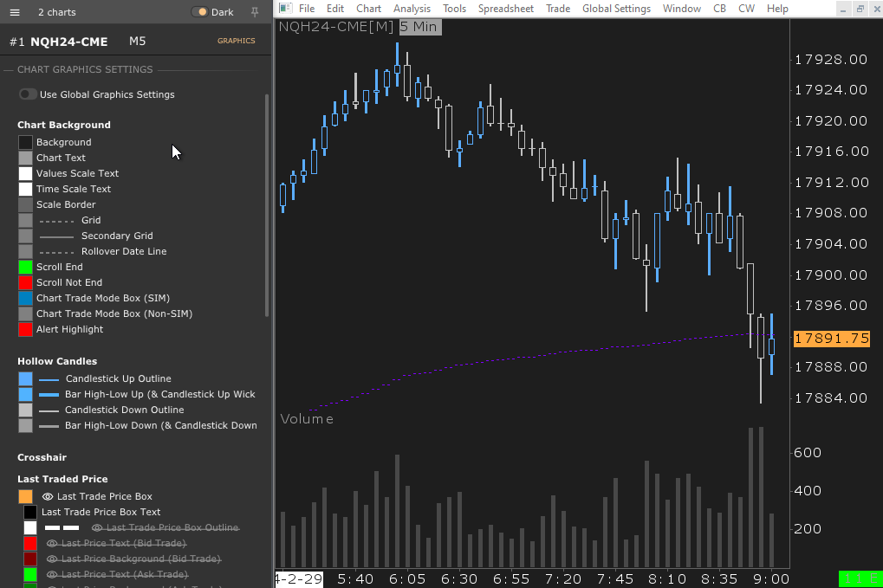Open the hamburger menu icon
Screen dimensions: 883x588
[15, 12]
